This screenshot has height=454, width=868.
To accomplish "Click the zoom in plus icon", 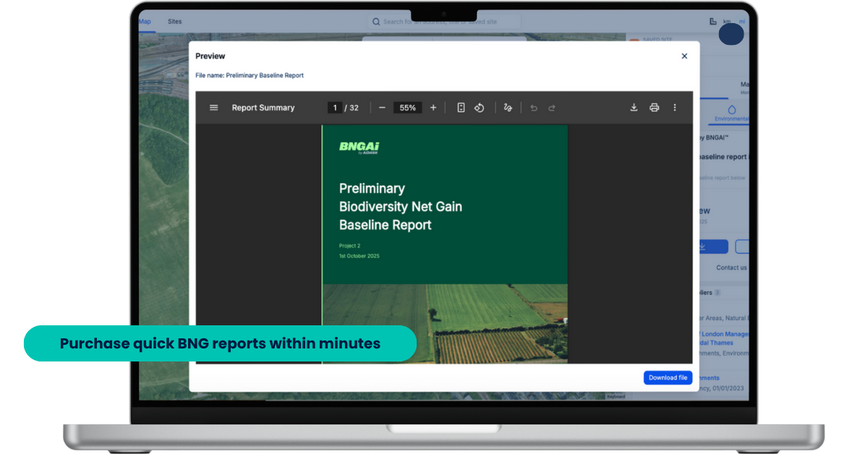I will coord(433,108).
